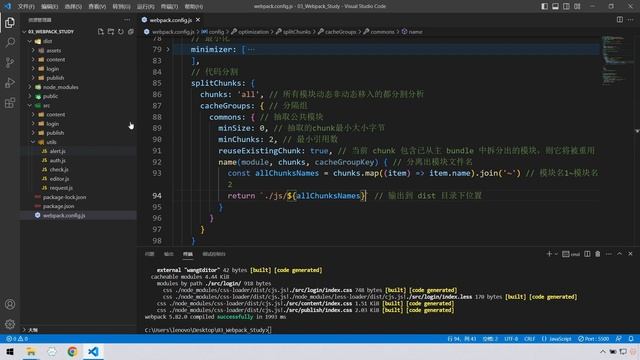This screenshot has height=360, width=640.
Task: Open editor more actions ellipsis
Action: click(x=631, y=20)
